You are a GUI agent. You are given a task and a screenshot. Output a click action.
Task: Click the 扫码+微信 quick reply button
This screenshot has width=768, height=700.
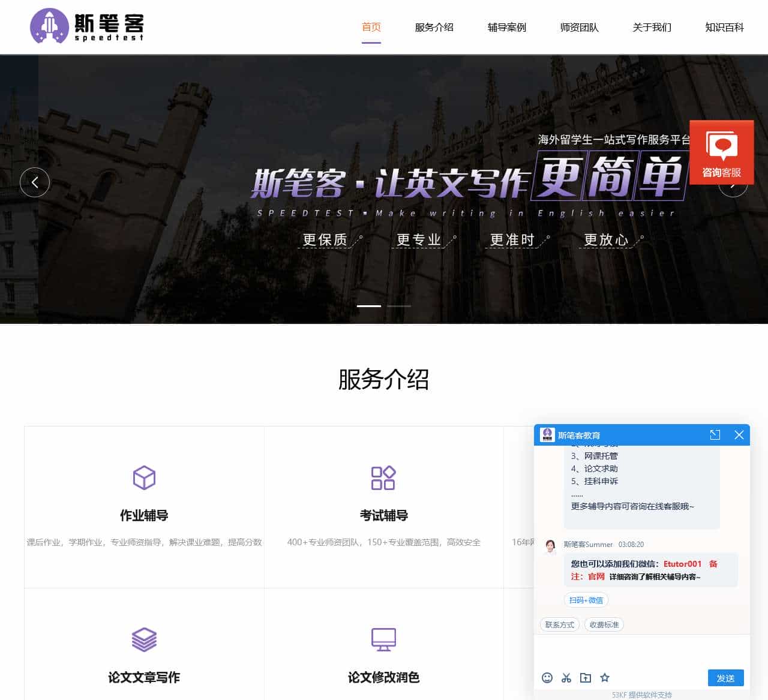click(586, 600)
